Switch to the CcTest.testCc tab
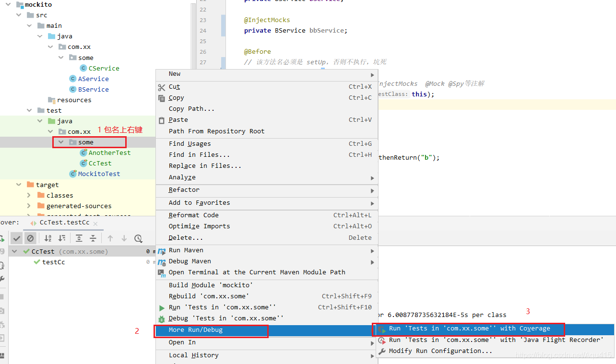 (64, 223)
